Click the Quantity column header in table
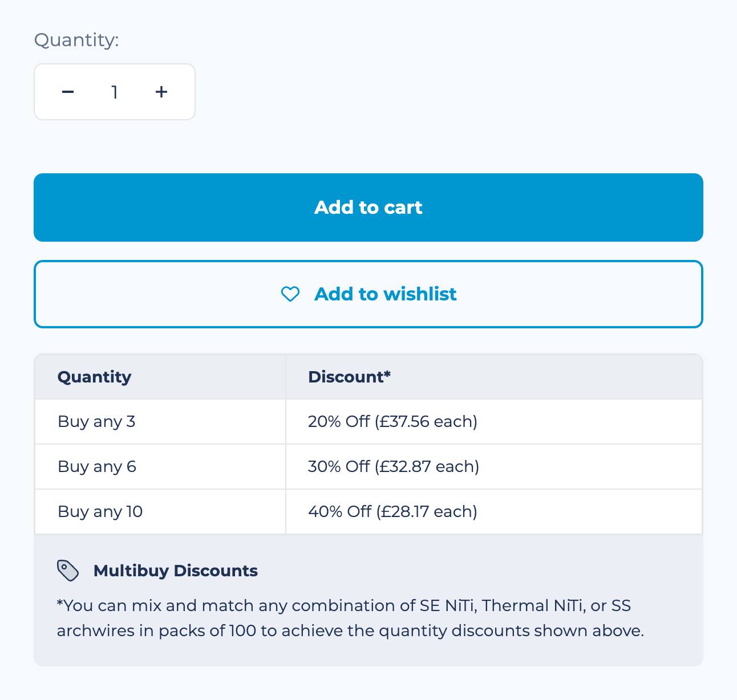 click(95, 377)
